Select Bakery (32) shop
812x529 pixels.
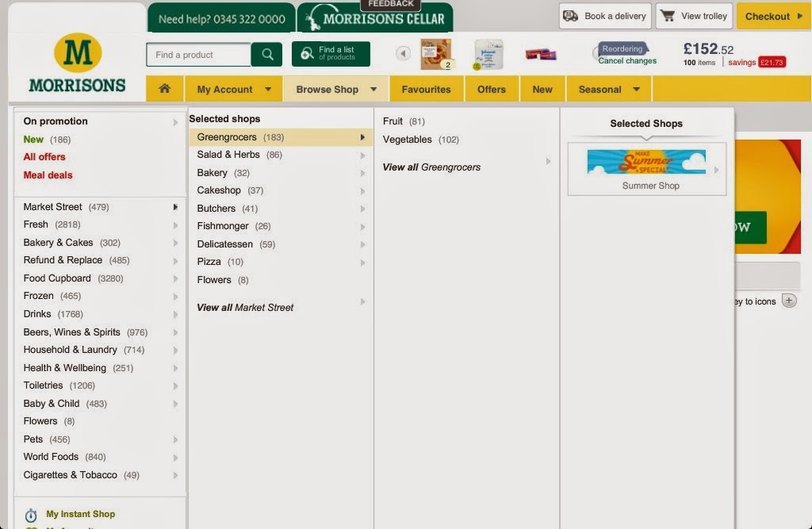281,173
